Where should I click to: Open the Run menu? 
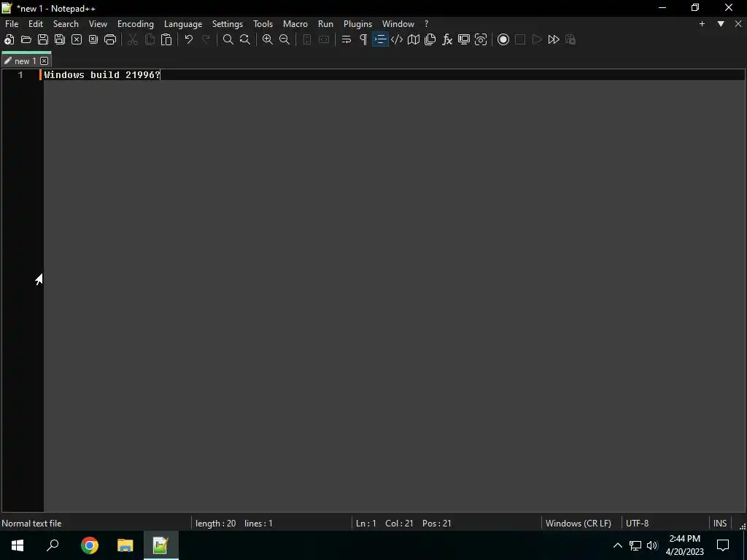(326, 24)
